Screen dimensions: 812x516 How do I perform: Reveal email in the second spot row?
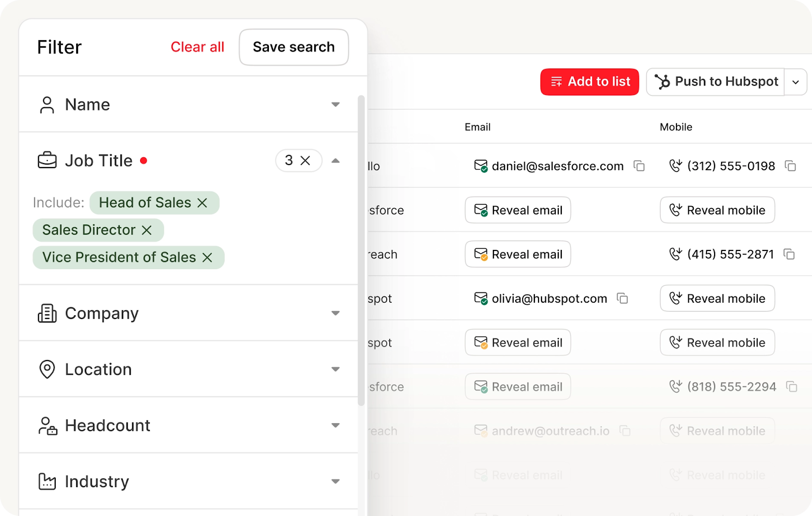click(x=518, y=343)
